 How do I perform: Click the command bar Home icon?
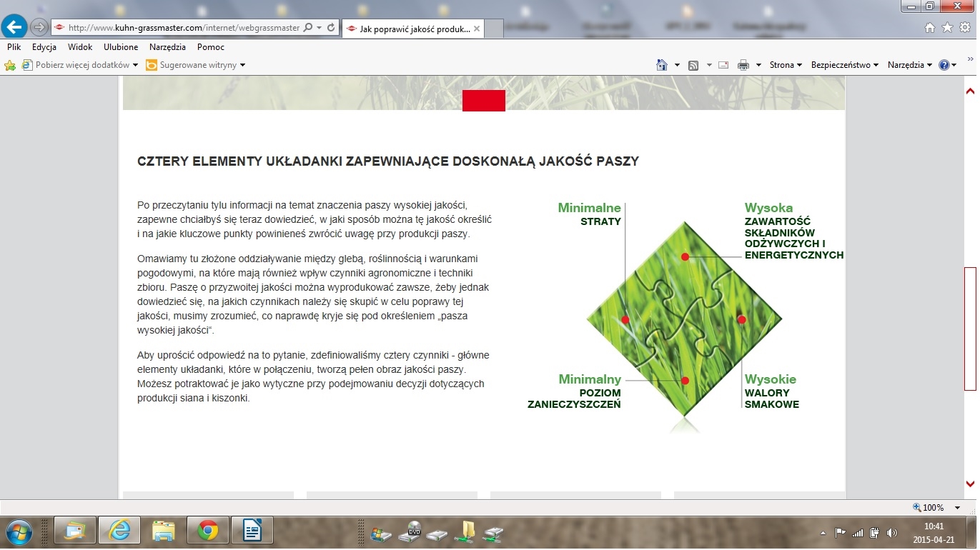(662, 65)
